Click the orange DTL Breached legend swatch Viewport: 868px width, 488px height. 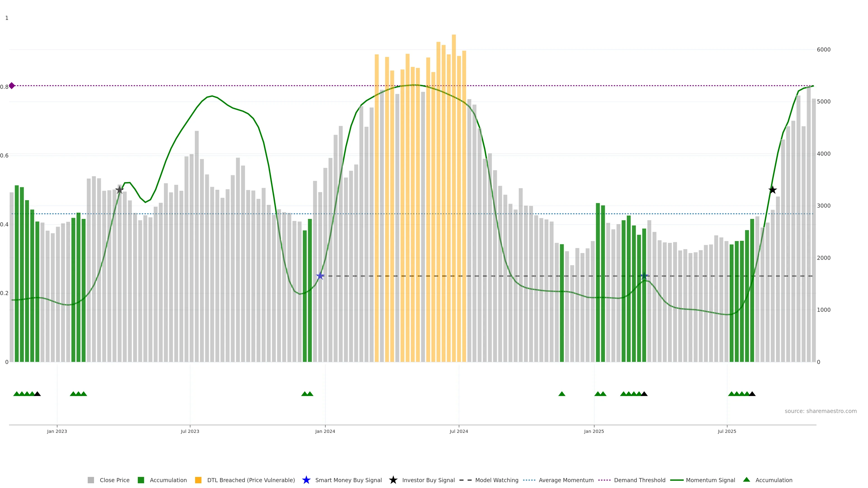coord(198,480)
